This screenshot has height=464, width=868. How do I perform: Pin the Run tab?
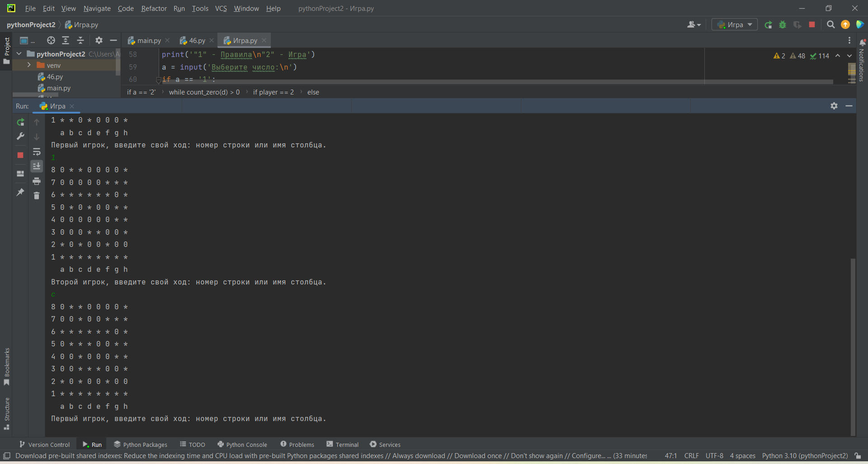[x=20, y=192]
